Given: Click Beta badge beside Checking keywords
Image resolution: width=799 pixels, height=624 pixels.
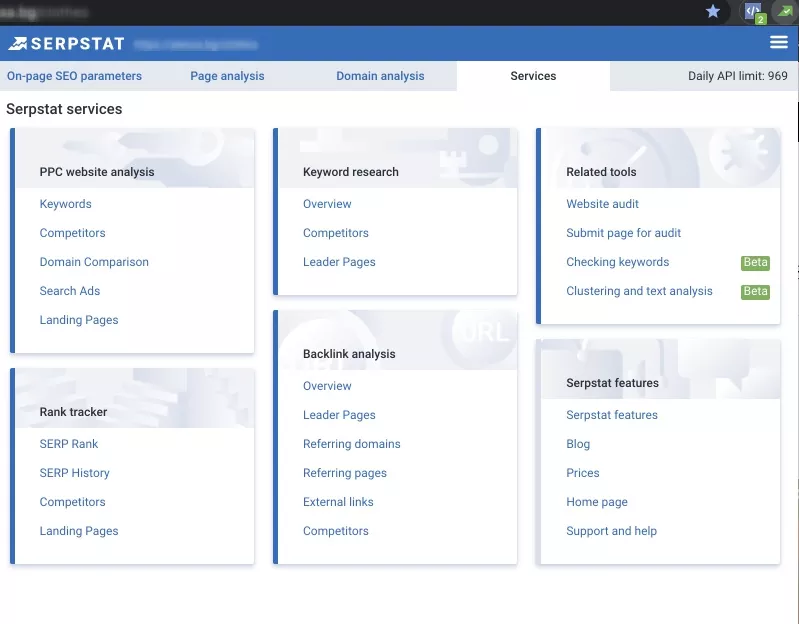Looking at the screenshot, I should coord(755,262).
